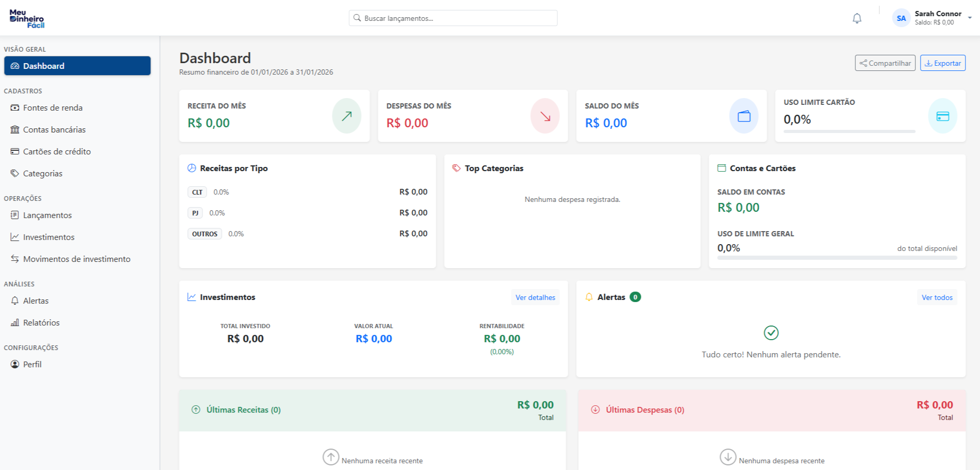Expand Ver detalhes in the Investimentos card
Viewport: 980px width, 470px height.
coord(535,297)
